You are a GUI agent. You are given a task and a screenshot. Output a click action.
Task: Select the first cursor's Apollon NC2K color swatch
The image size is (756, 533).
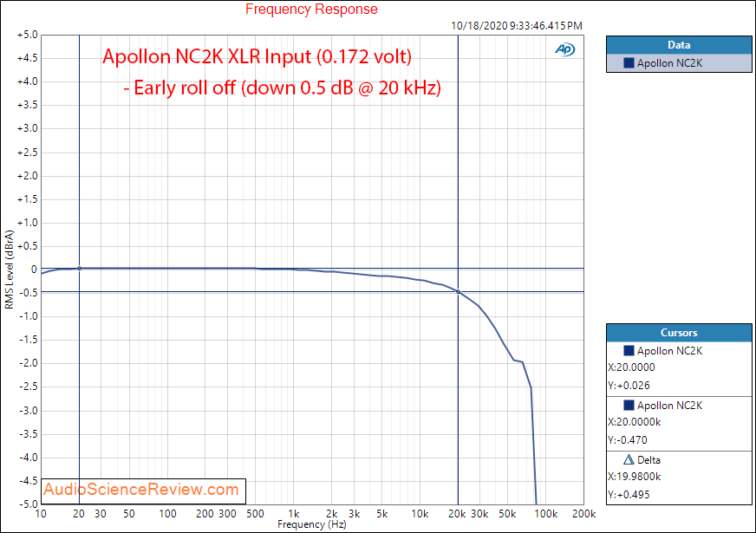point(629,350)
